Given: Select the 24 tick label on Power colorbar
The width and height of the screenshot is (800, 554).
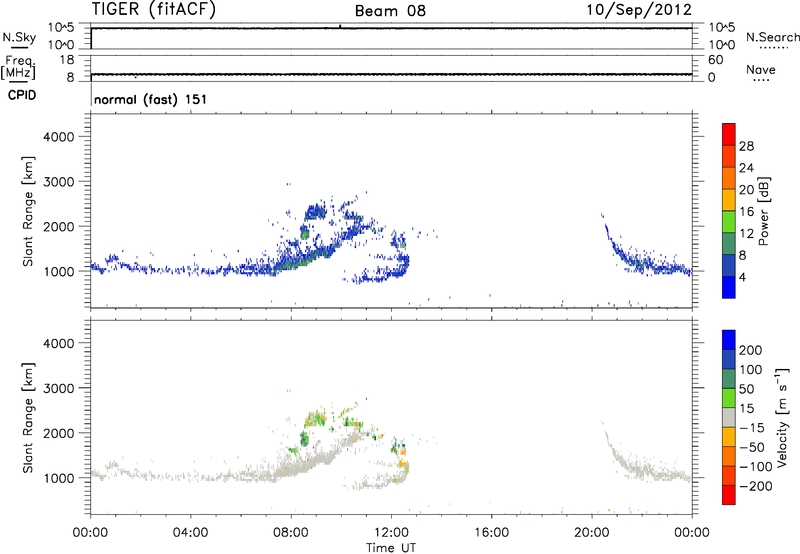Looking at the screenshot, I should click(746, 168).
